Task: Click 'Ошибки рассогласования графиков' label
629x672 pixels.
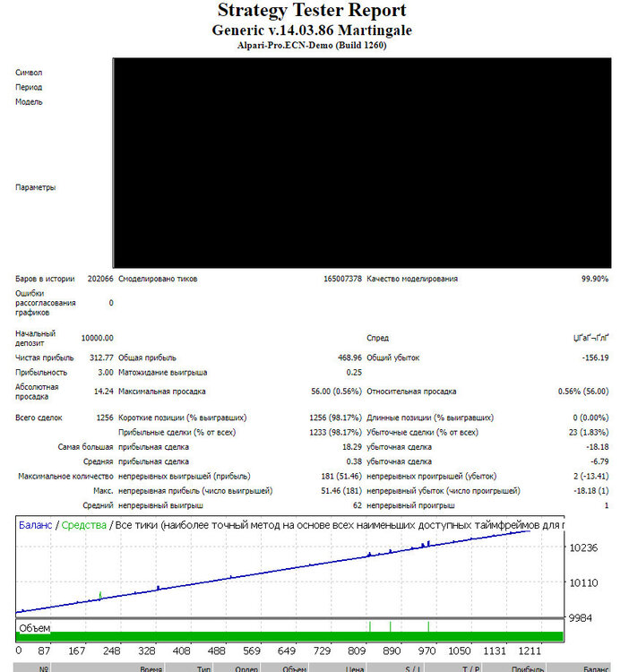Action: pyautogui.click(x=46, y=303)
